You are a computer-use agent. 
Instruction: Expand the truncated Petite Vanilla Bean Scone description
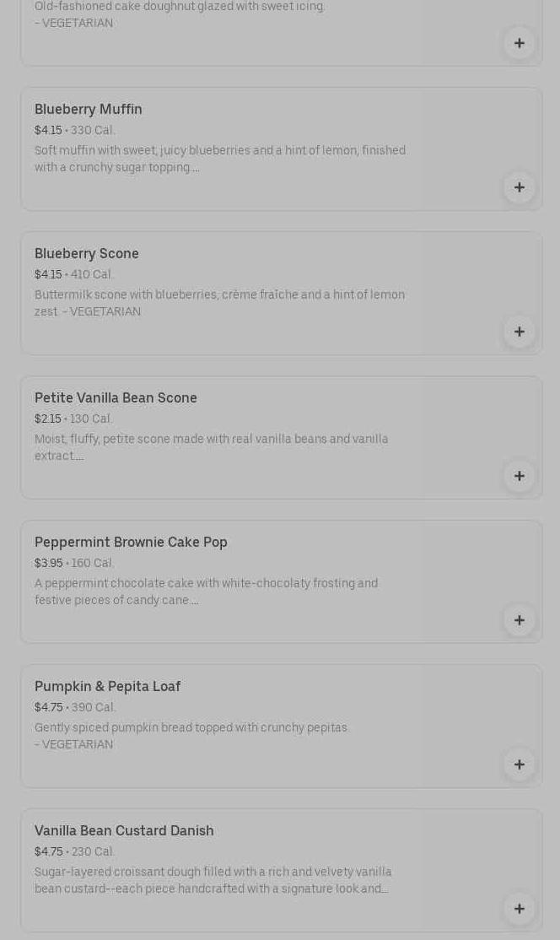[x=79, y=456]
